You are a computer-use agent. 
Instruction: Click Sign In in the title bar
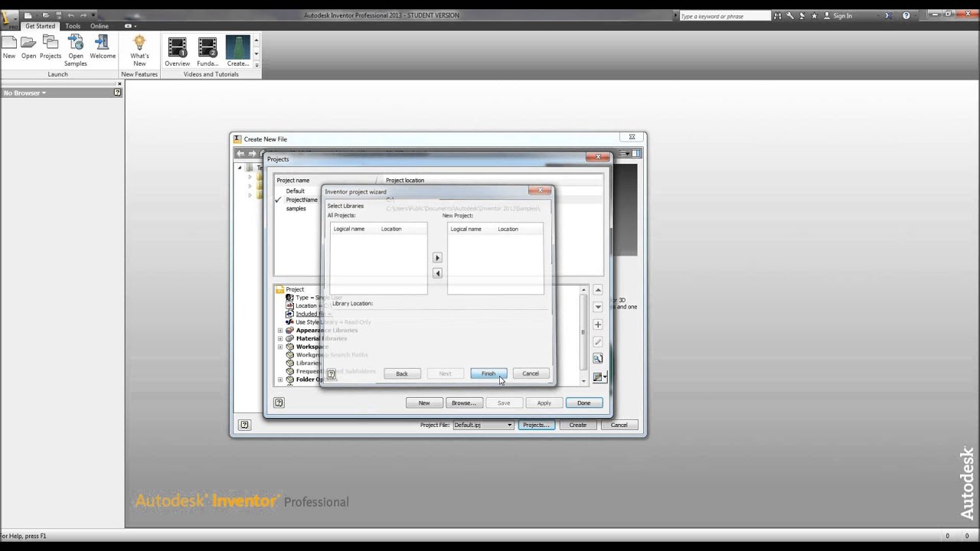point(842,15)
